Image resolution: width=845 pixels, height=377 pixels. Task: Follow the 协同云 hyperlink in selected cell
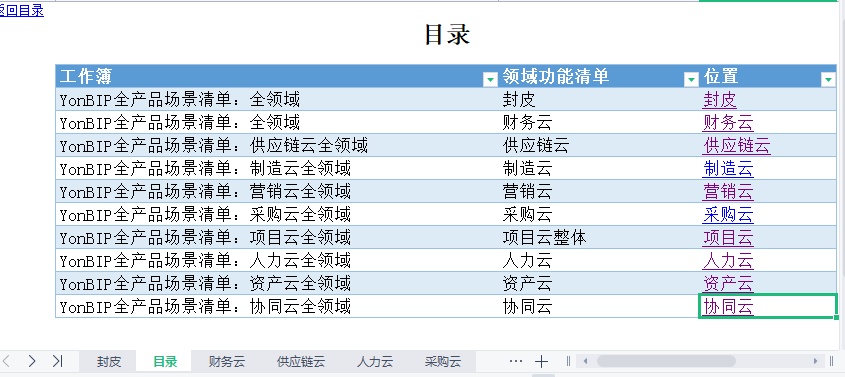click(x=728, y=306)
